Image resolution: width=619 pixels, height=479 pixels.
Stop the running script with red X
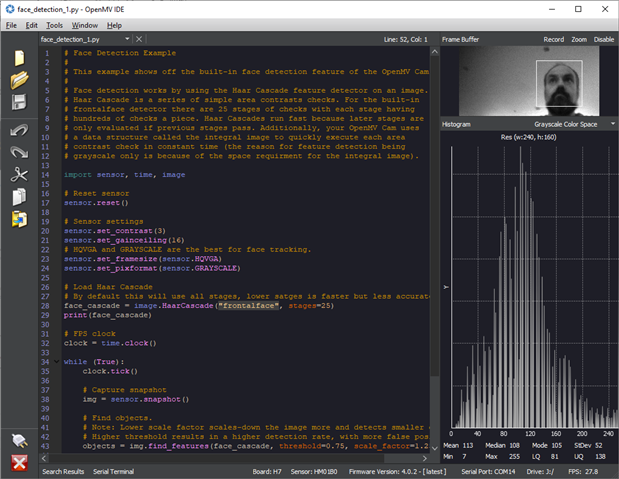[x=18, y=461]
